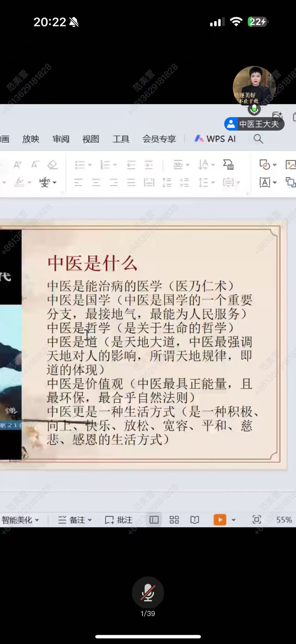Screen dimensions: 296x644
Task: Switch to slide sorter grid view
Action: 174,520
